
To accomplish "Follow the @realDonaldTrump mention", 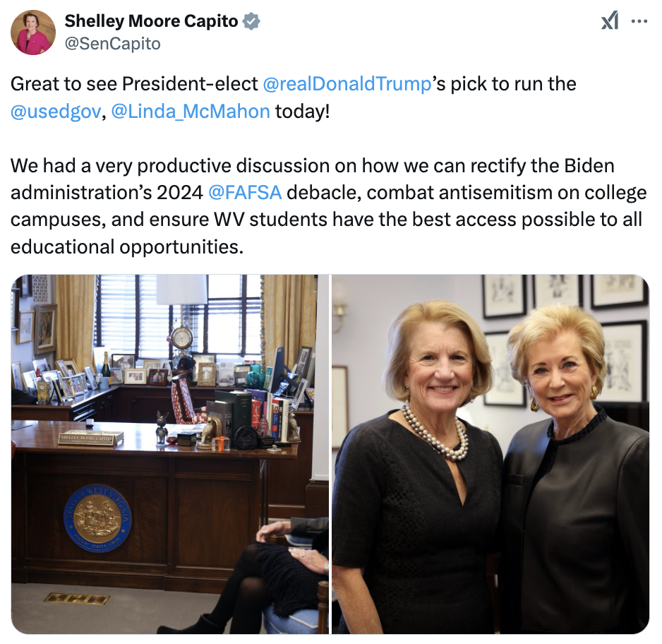I will (x=347, y=83).
